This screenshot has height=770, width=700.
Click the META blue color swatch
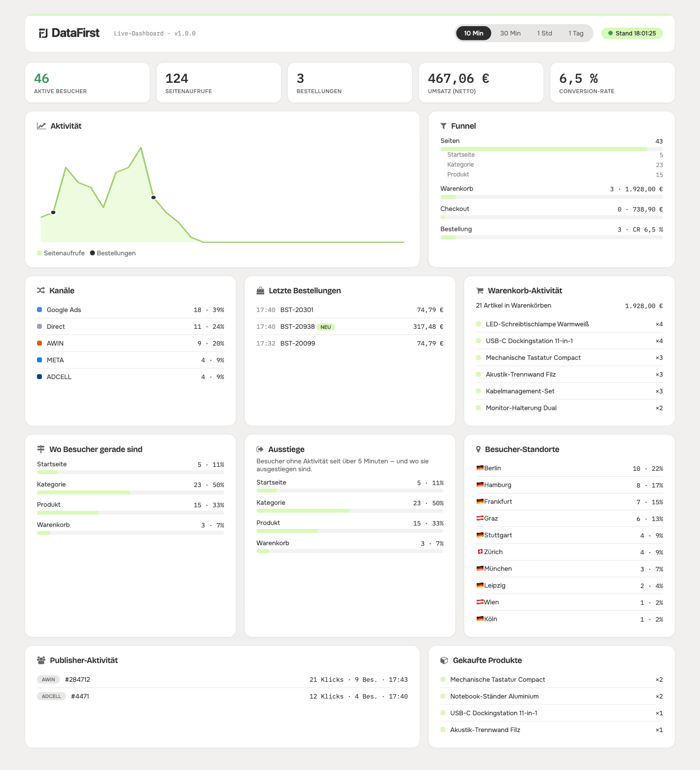(x=39, y=360)
